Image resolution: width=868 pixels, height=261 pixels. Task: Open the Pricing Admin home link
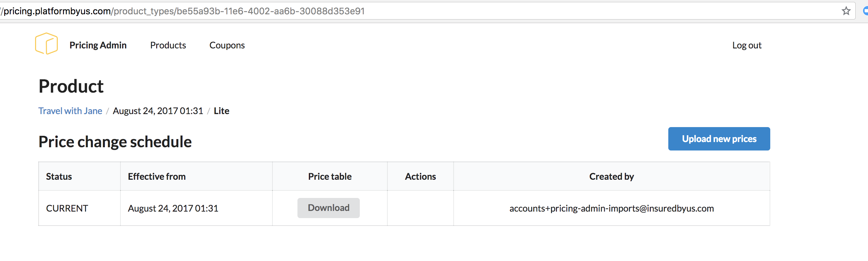click(x=98, y=45)
